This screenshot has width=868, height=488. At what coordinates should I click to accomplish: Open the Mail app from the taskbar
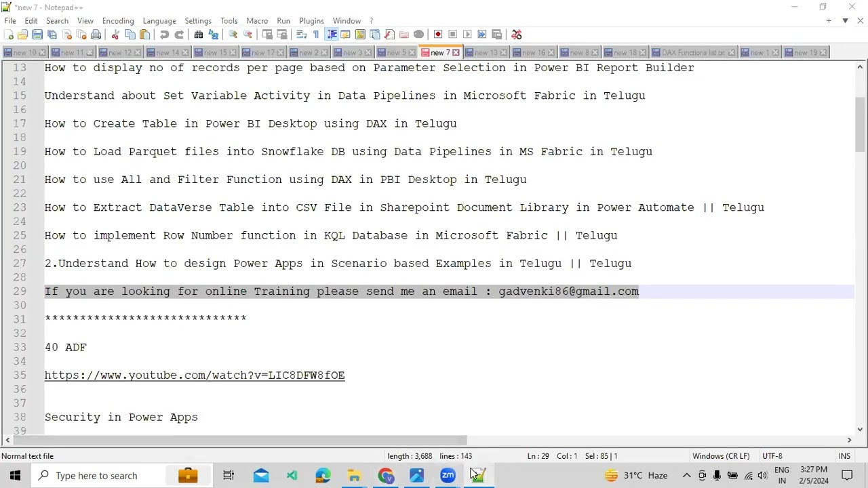click(260, 476)
